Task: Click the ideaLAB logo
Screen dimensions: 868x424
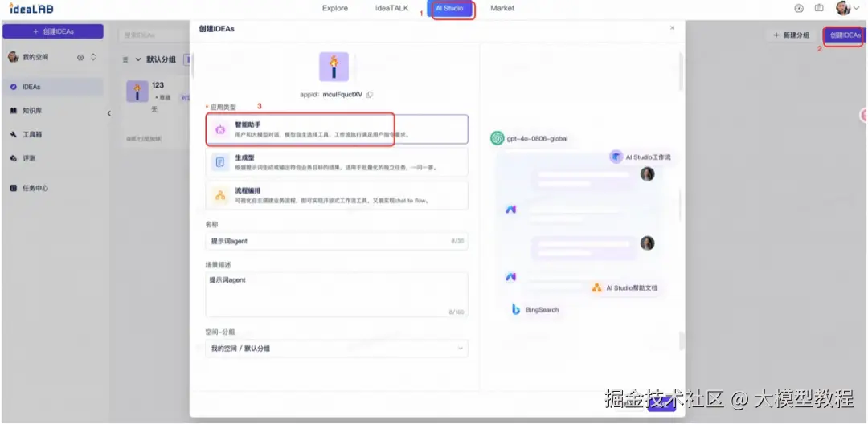Action: (31, 8)
